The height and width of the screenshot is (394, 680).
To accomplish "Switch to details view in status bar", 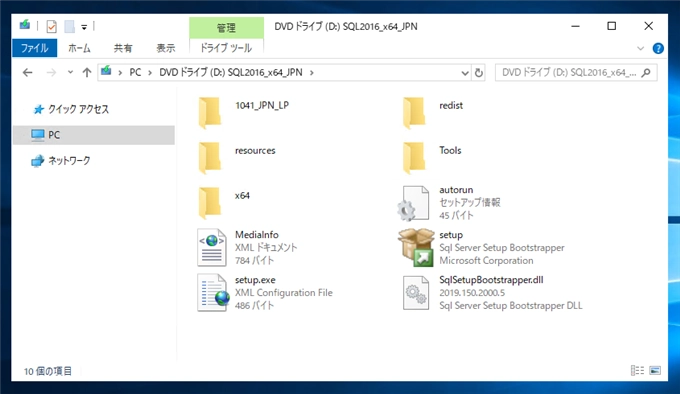I will click(637, 370).
